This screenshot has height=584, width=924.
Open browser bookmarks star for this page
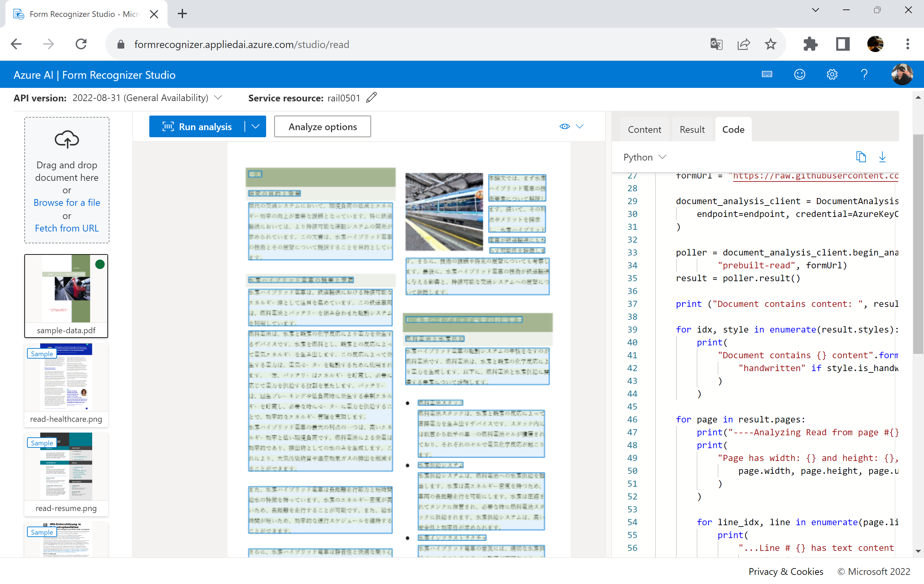tap(771, 44)
